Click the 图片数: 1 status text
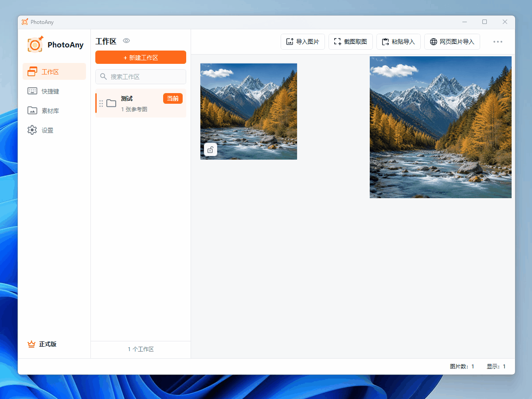 tap(462, 367)
